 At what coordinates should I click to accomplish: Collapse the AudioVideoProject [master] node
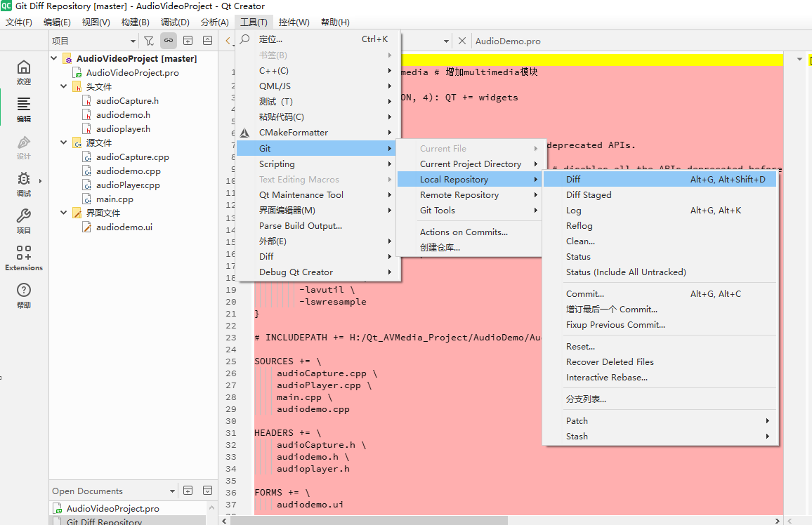pyautogui.click(x=54, y=58)
